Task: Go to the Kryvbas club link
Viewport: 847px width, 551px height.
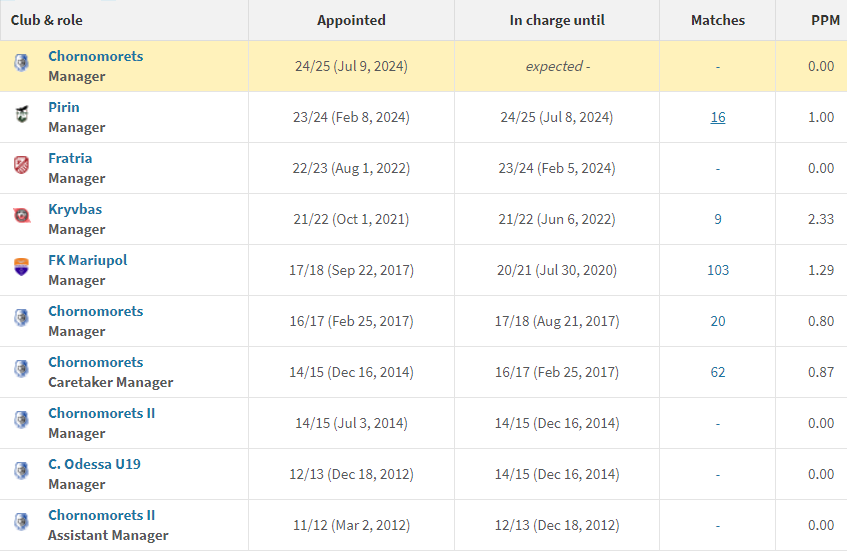Action: (75, 209)
